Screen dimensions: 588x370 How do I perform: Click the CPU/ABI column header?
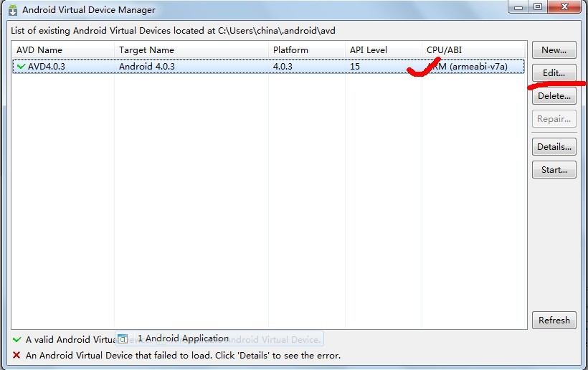474,50
